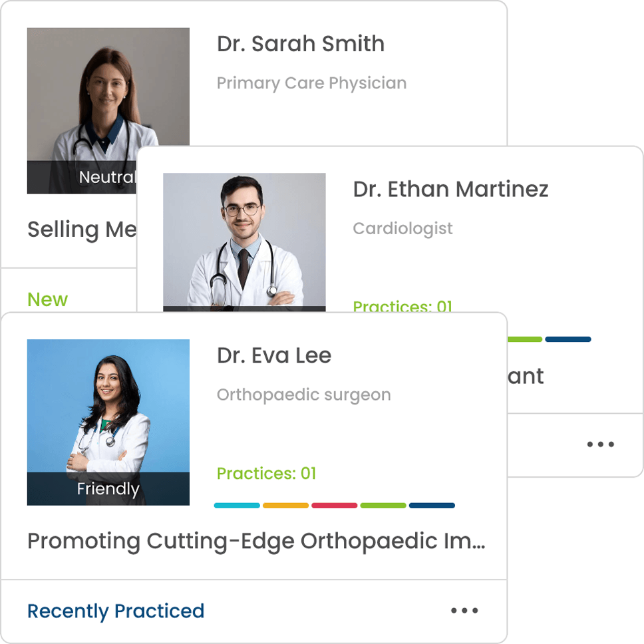Open the Selling Me scenario title on Sarah's card
This screenshot has width=644, height=644.
82,230
